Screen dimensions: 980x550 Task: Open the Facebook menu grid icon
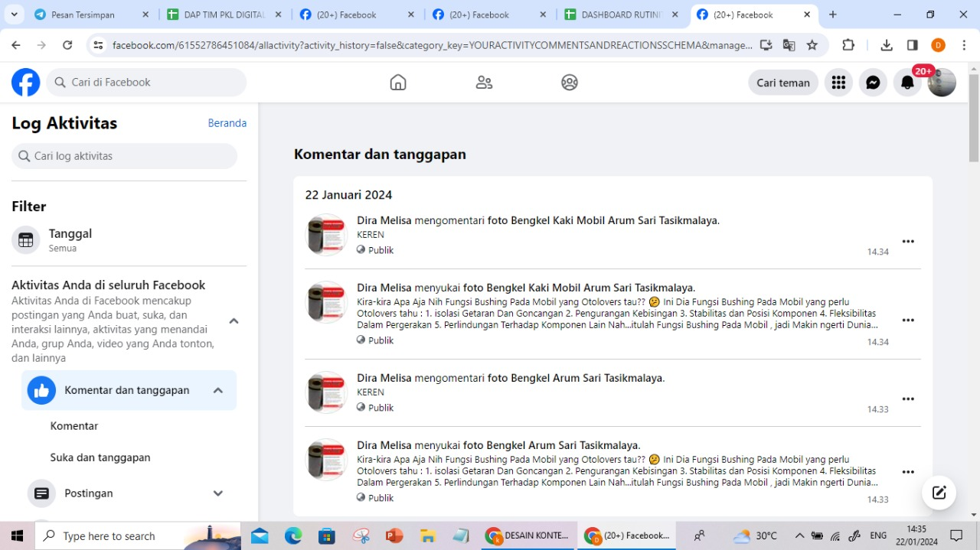[x=838, y=83]
